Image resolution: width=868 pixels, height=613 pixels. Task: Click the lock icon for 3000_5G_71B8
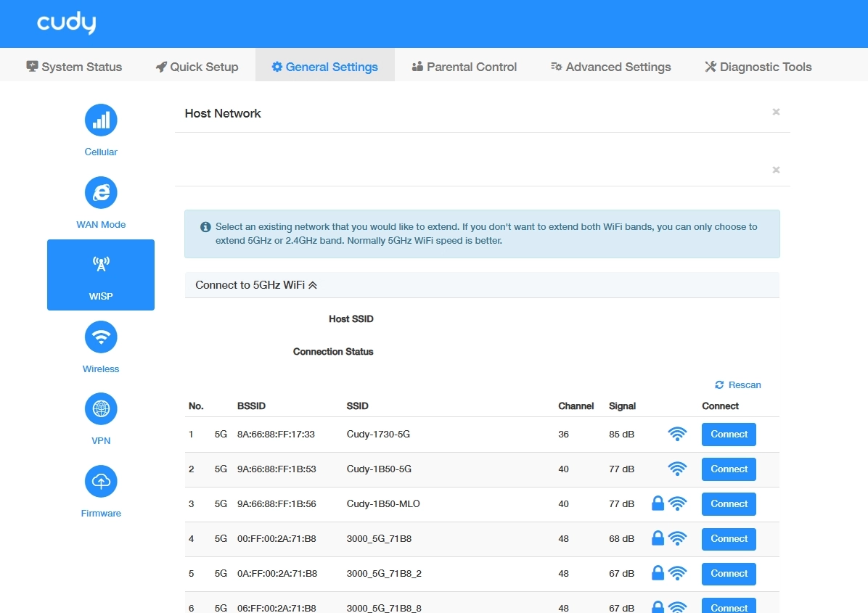658,538
